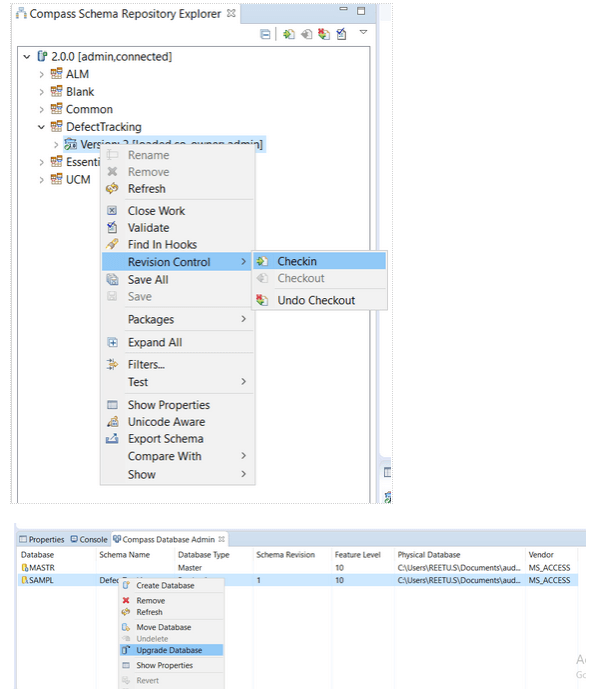Choose Upgrade Database menu entry
This screenshot has height=691, width=607.
click(x=172, y=650)
